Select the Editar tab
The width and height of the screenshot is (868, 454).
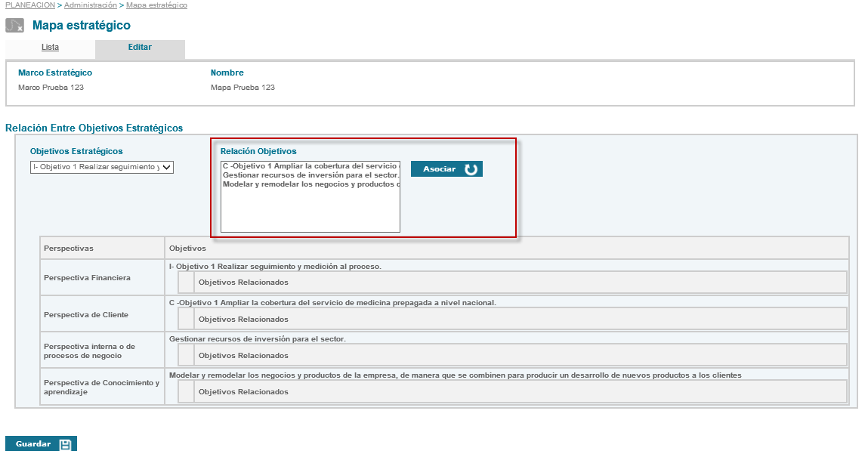coord(140,48)
